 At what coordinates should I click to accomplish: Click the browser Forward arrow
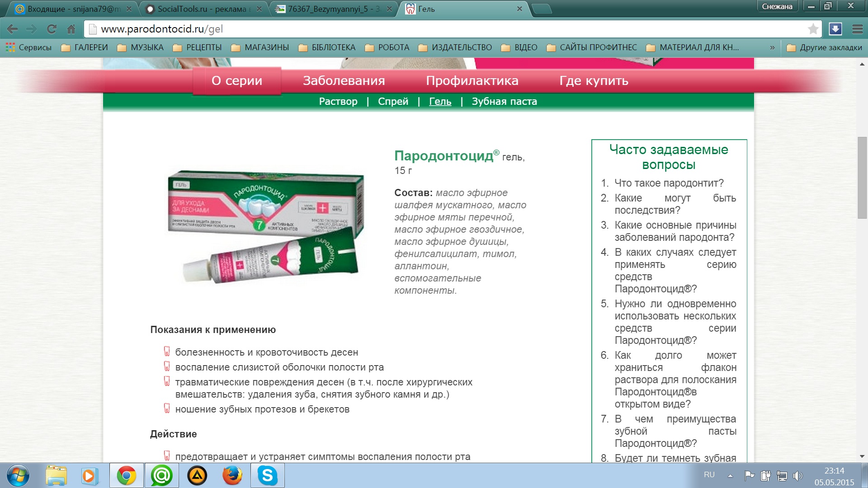[32, 29]
